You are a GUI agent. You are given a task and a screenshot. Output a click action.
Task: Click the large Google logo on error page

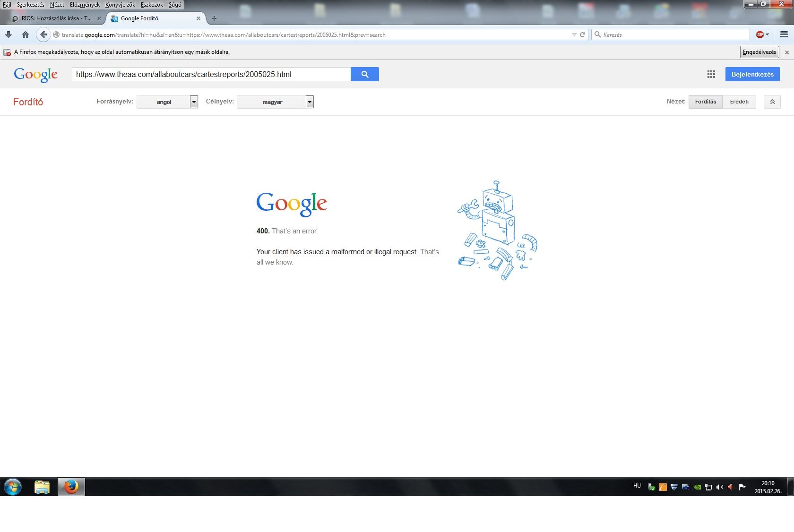(x=292, y=204)
